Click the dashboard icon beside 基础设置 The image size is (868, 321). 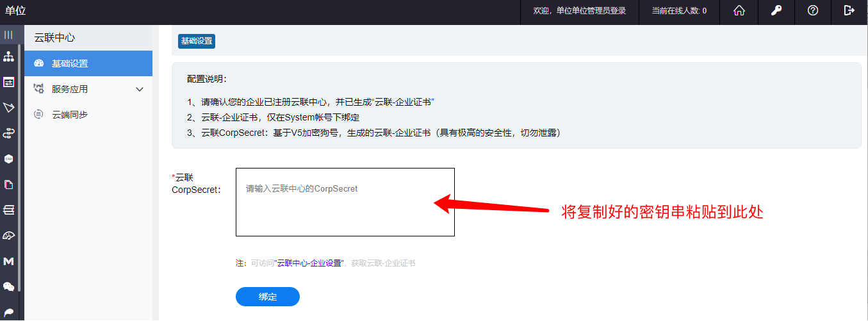coord(38,63)
